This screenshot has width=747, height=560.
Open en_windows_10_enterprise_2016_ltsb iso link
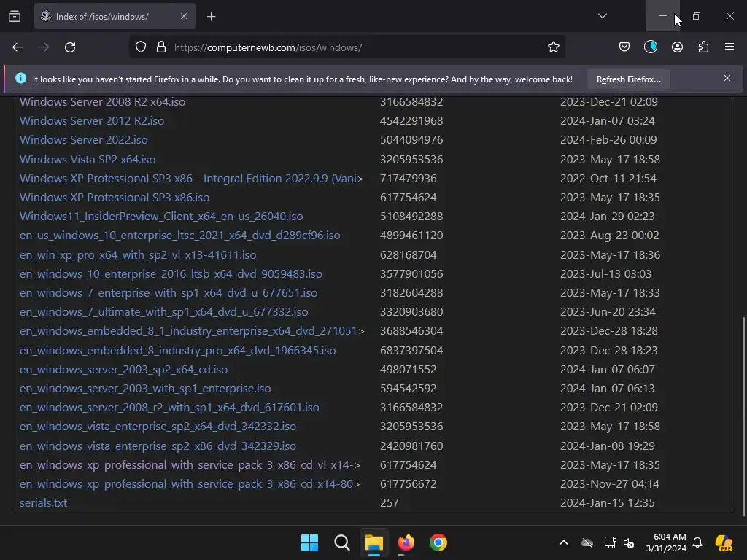171,274
